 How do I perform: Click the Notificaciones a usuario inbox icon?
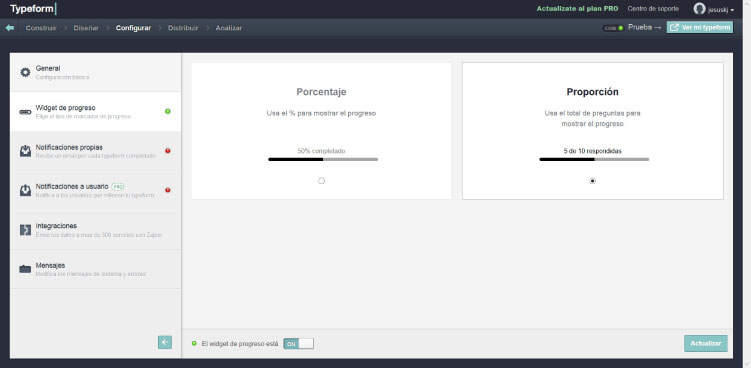point(25,190)
